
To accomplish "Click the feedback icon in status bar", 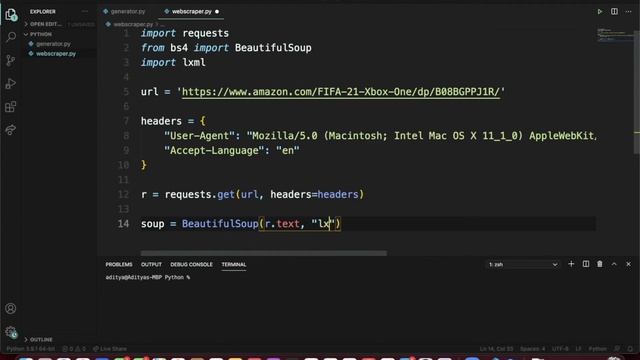I will click(x=617, y=349).
